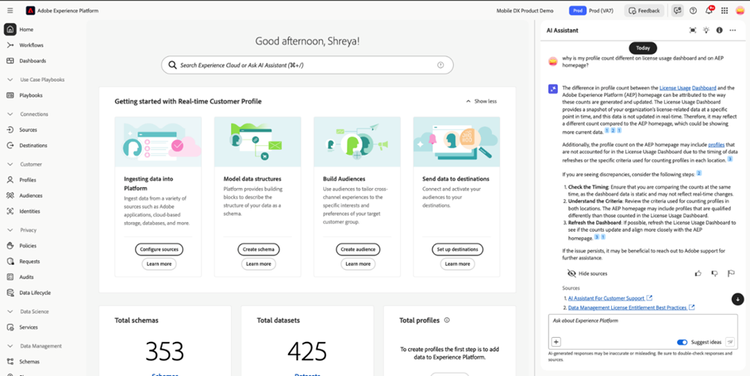
Task: Open the profiles link in AI response
Action: point(717,144)
